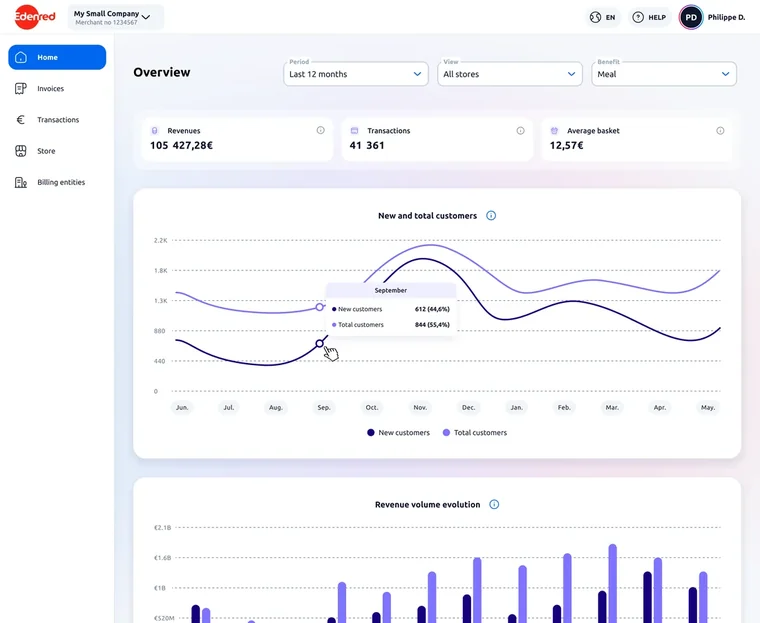This screenshot has width=760, height=623.
Task: Click info icon beside Revenue volume evolution
Action: click(x=494, y=505)
